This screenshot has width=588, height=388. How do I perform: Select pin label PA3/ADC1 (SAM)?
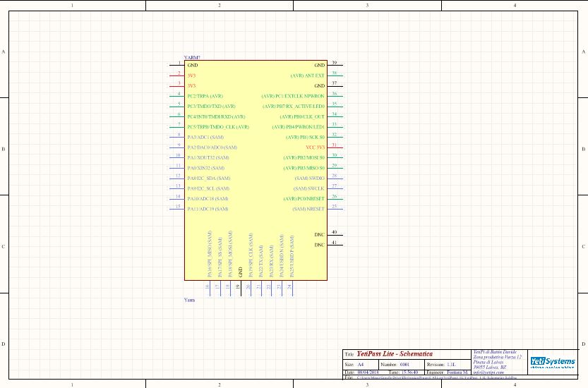(x=205, y=137)
